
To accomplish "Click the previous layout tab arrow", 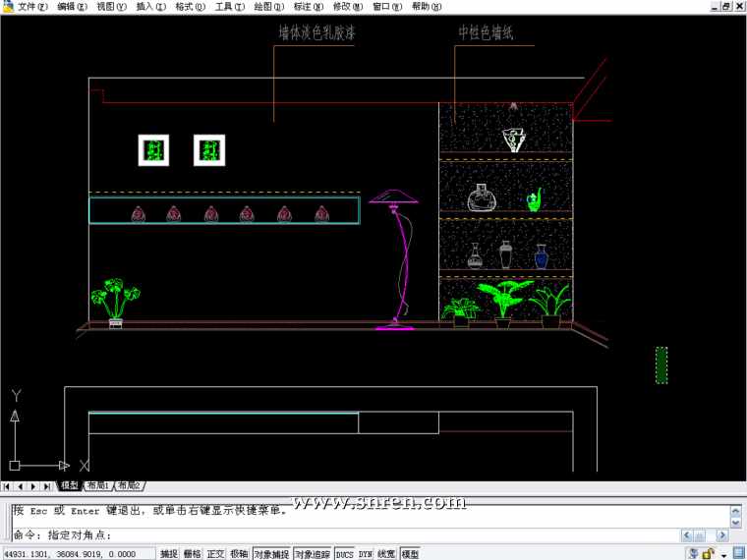I will (x=20, y=486).
